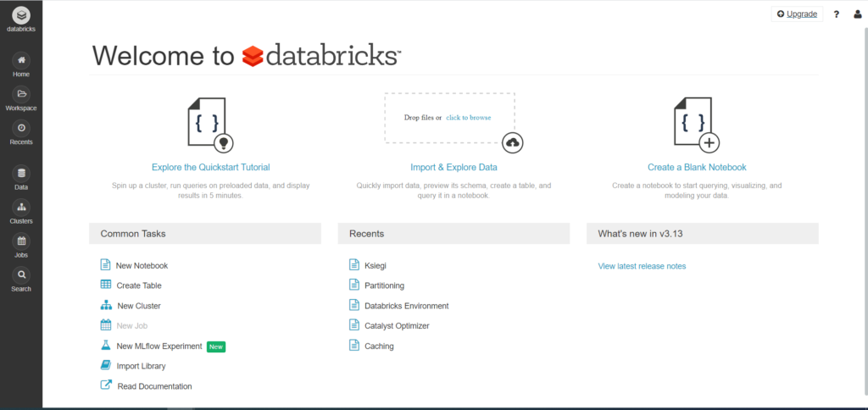868x410 pixels.
Task: Open the Search magnifier icon
Action: [21, 275]
